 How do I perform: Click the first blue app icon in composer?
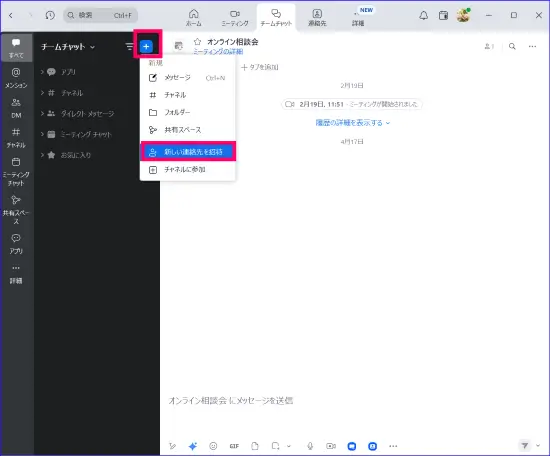click(x=352, y=446)
